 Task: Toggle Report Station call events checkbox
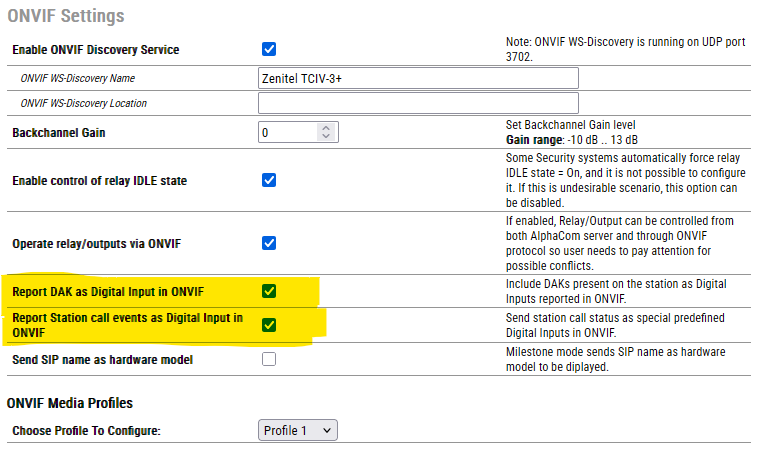point(268,325)
